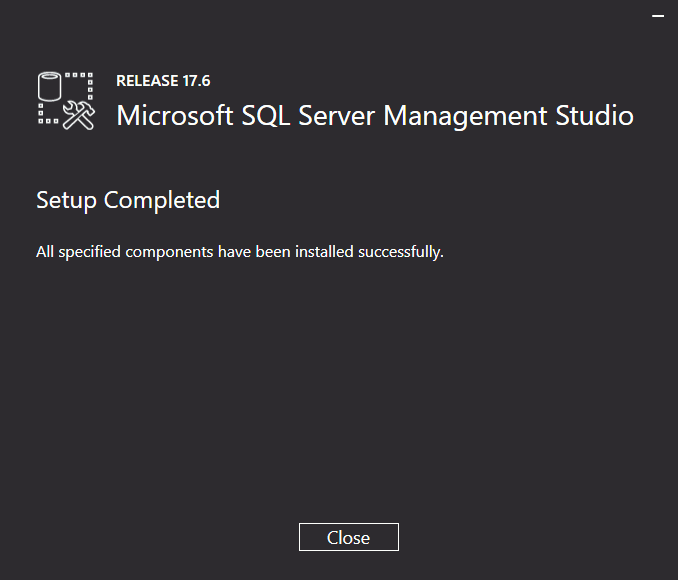Click the word "successfully" in the message

tap(400, 252)
